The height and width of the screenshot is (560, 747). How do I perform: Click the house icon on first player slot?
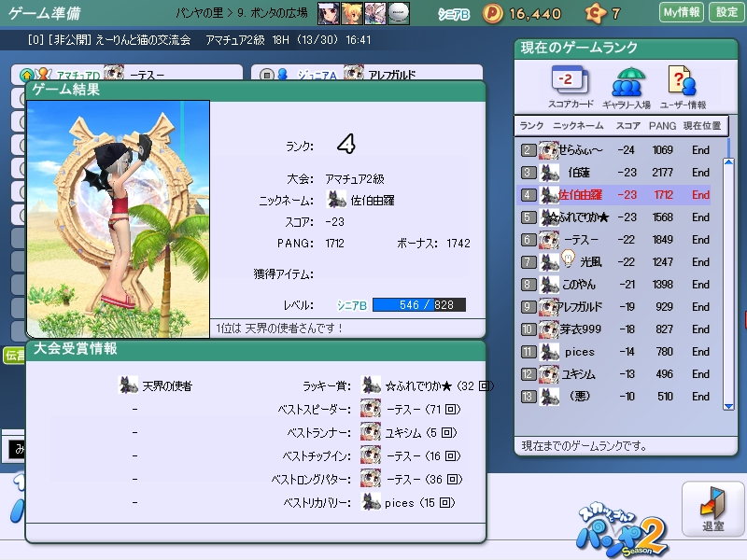pyautogui.click(x=27, y=75)
